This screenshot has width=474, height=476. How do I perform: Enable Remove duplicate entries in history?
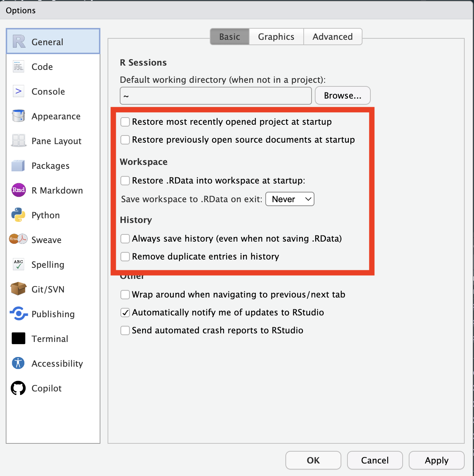(x=125, y=257)
